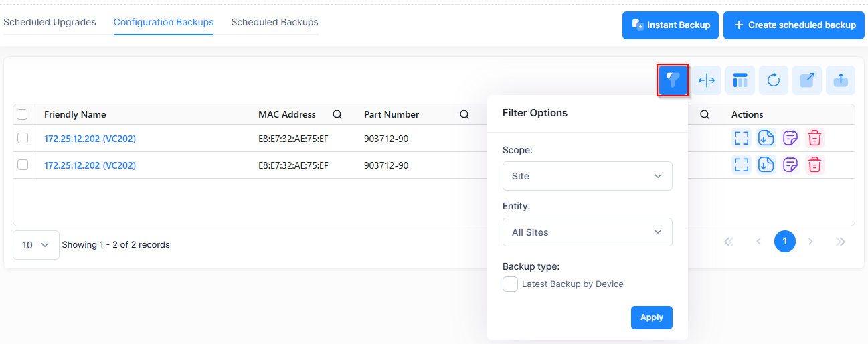868x344 pixels.
Task: Check the first row checkbox
Action: 23,138
